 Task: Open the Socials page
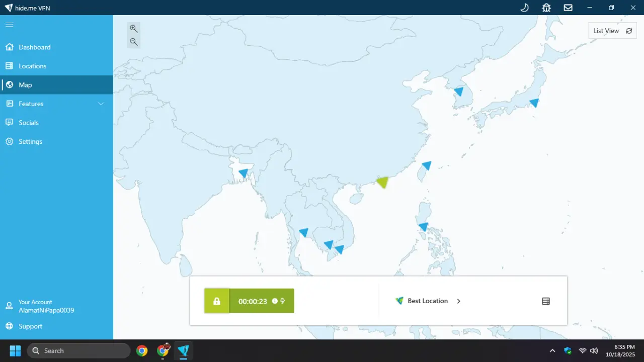coord(56,123)
